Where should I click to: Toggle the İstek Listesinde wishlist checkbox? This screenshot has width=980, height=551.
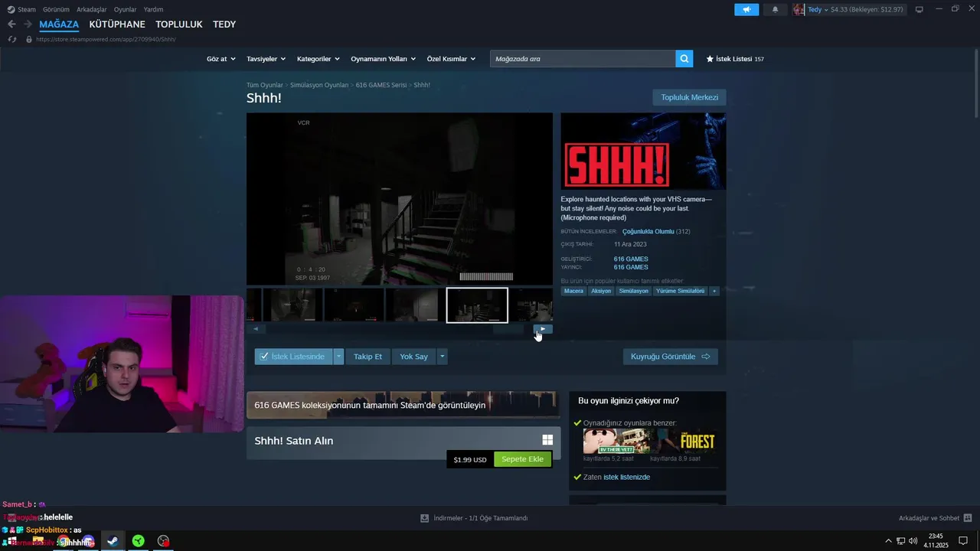[x=264, y=357]
